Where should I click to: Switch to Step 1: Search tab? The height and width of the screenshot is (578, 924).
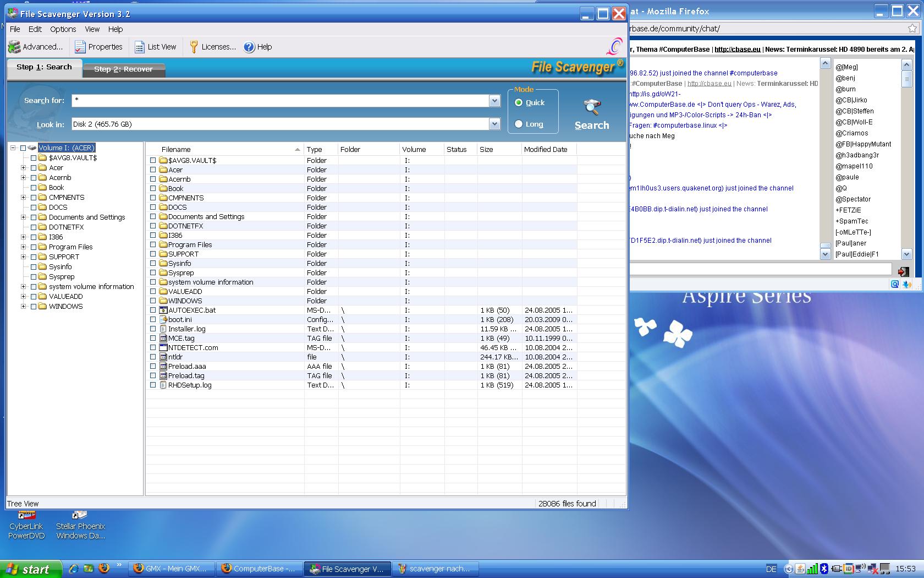44,67
